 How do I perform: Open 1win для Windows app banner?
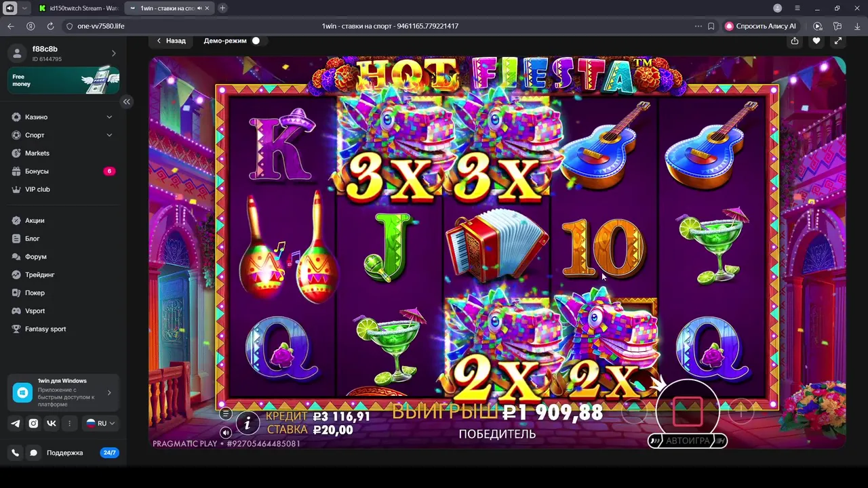[63, 392]
